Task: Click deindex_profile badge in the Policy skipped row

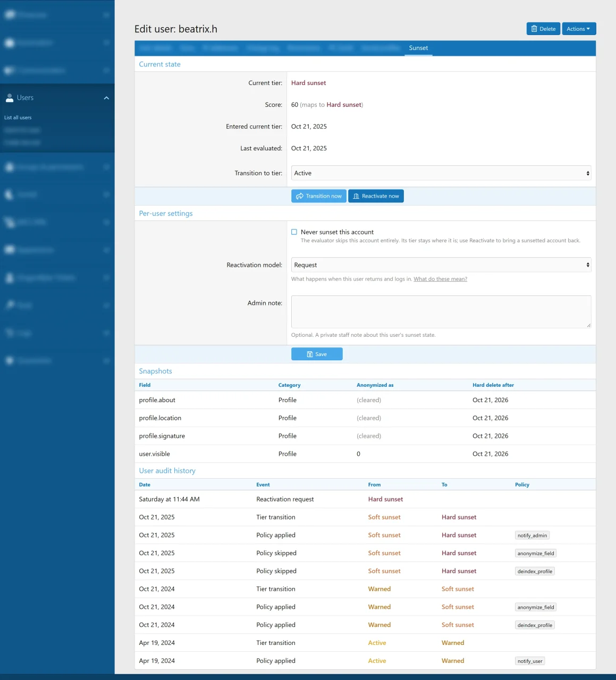Action: [535, 572]
